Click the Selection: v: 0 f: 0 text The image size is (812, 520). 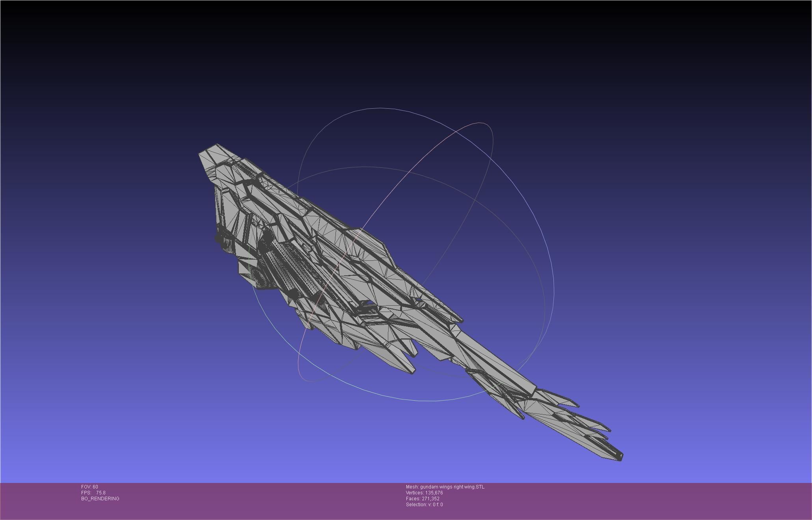coord(425,505)
